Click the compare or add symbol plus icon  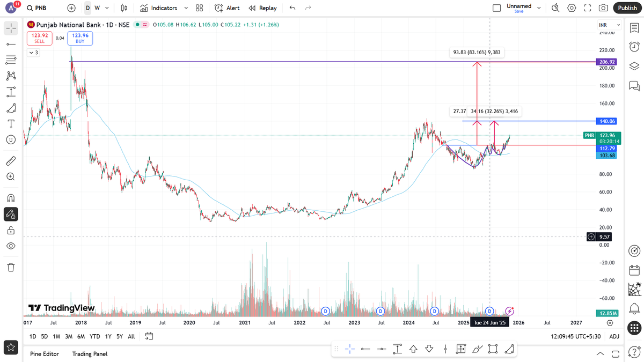pyautogui.click(x=71, y=8)
